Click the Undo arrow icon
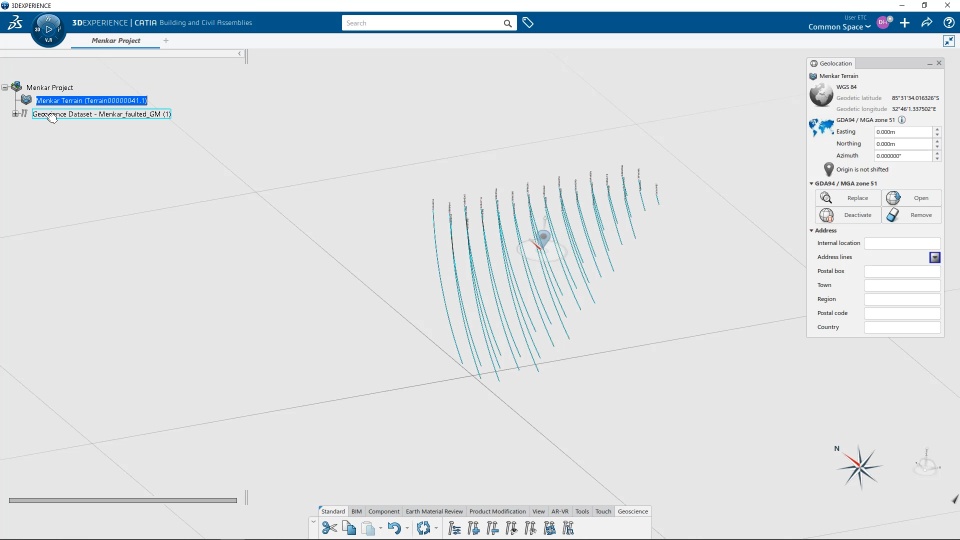 coord(394,528)
